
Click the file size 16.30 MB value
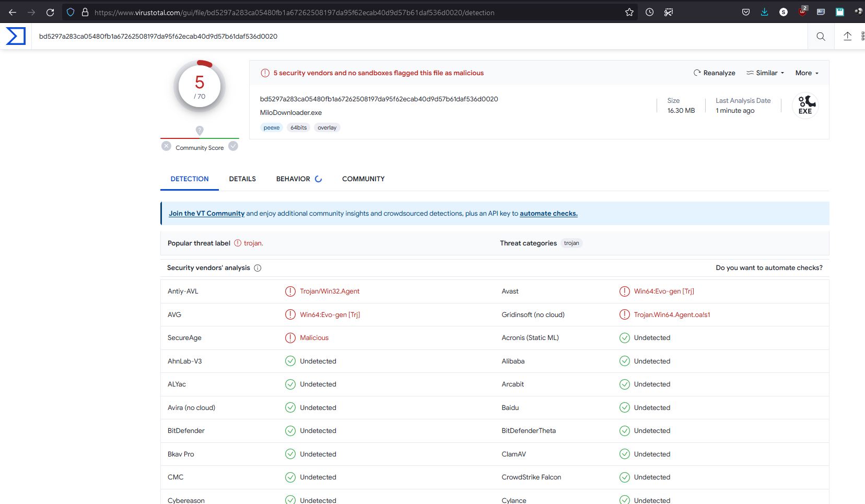[x=681, y=111]
